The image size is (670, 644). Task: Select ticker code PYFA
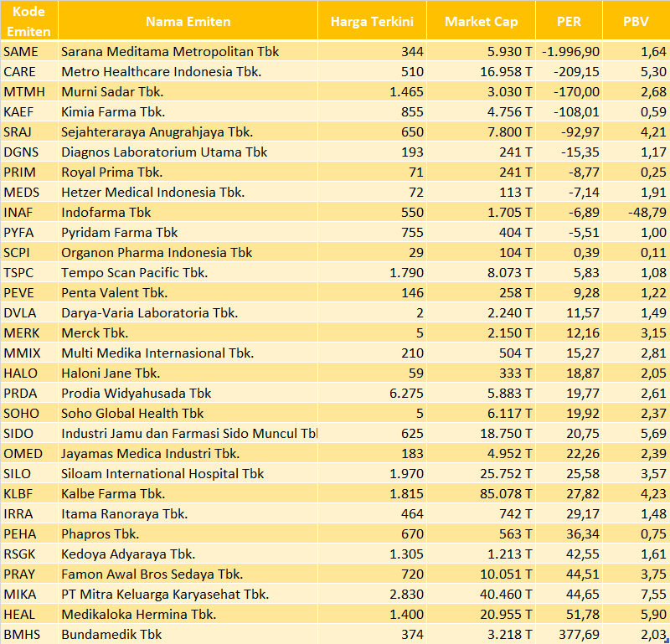[18, 233]
